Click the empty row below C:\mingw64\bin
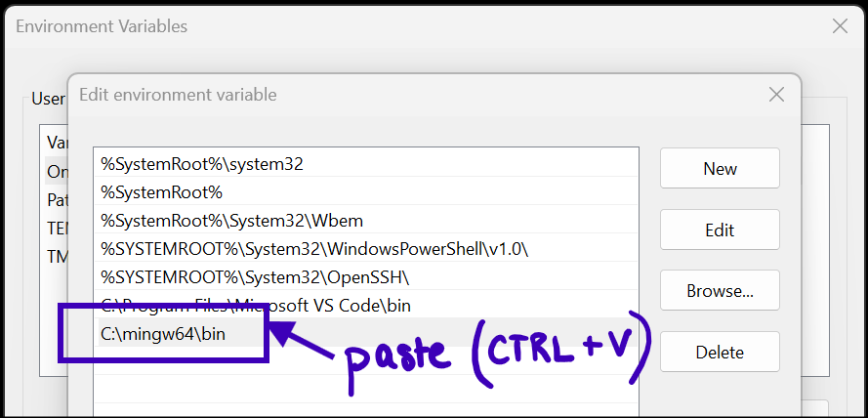Viewport: 868px width, 418px height. coord(366,362)
